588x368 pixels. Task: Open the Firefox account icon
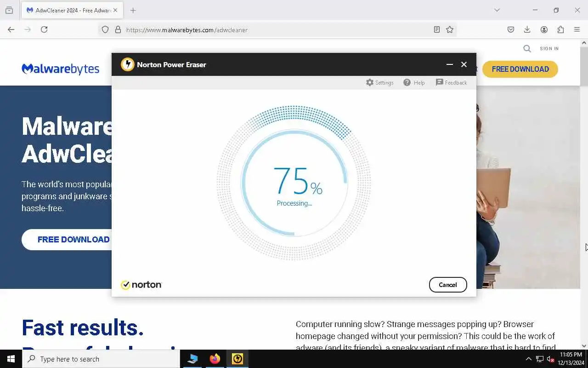(x=544, y=29)
